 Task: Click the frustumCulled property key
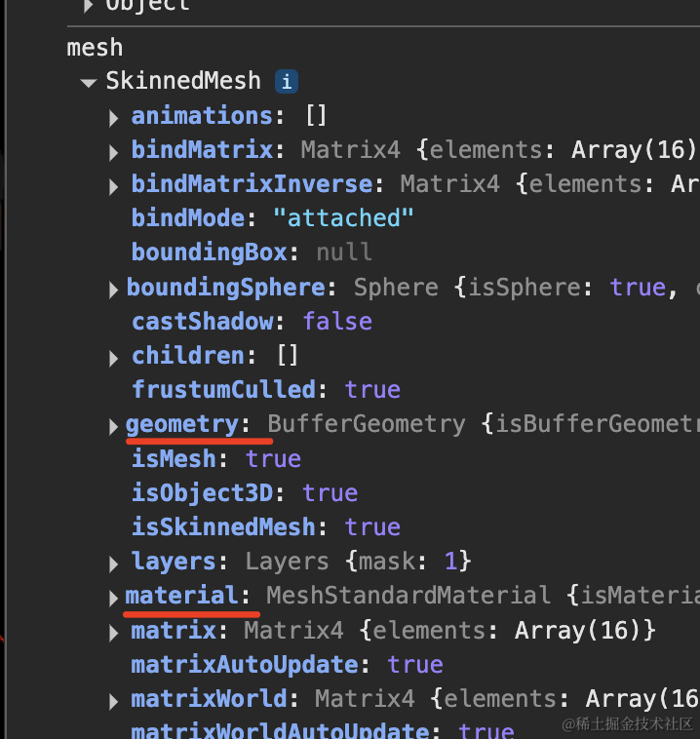pyautogui.click(x=223, y=389)
